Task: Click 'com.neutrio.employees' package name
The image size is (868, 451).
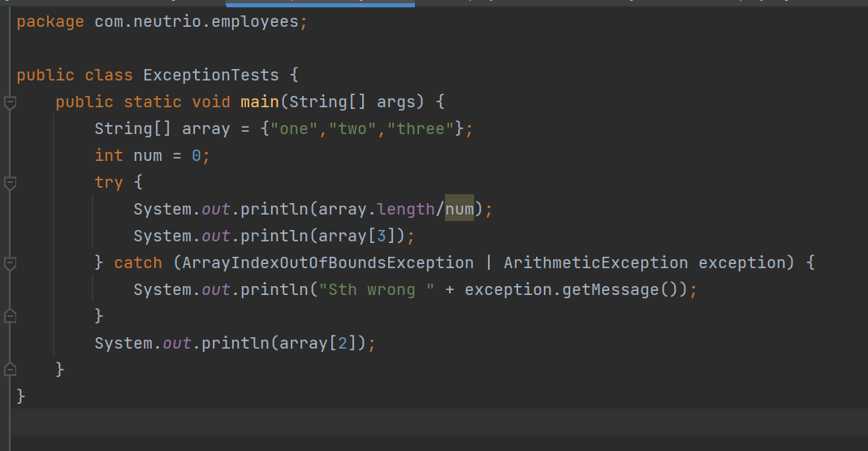Action: pyautogui.click(x=196, y=22)
